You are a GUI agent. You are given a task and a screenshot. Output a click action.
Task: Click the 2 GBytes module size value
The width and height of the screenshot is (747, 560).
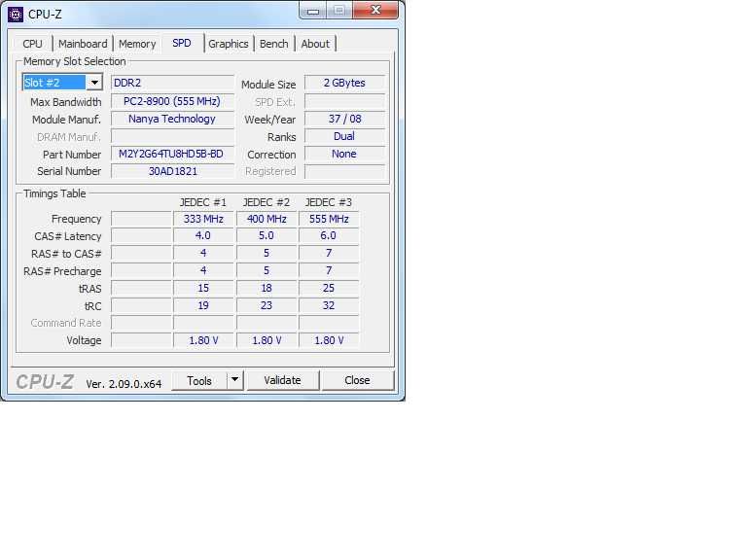[x=344, y=83]
